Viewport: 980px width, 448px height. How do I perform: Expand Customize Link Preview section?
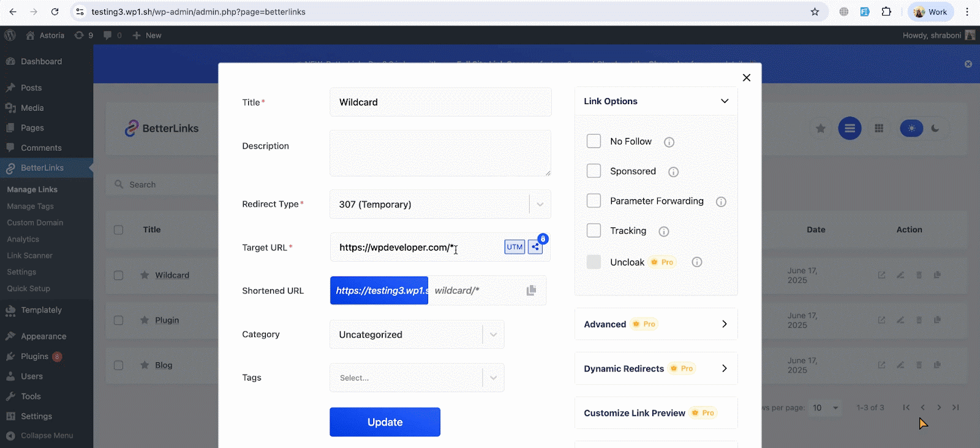tap(656, 413)
